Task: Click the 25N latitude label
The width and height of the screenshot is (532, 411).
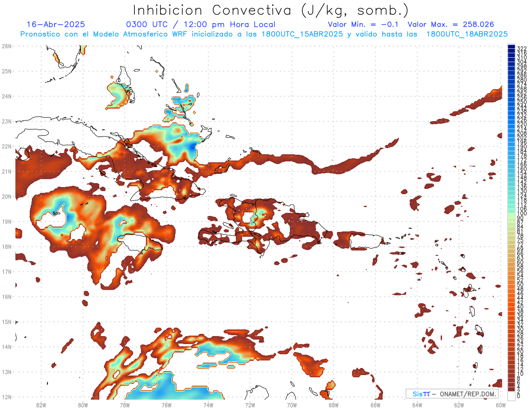Action: (x=7, y=71)
